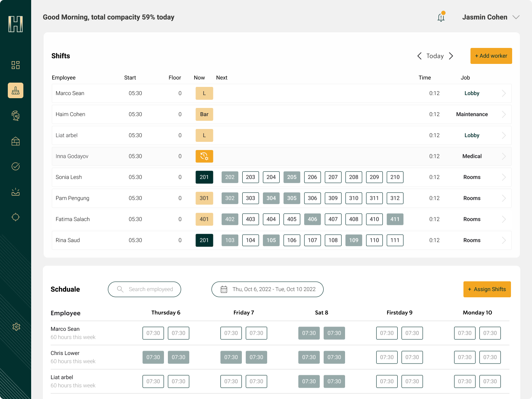Image resolution: width=532 pixels, height=399 pixels.
Task: Go to previous day in Shifts
Action: tap(419, 56)
